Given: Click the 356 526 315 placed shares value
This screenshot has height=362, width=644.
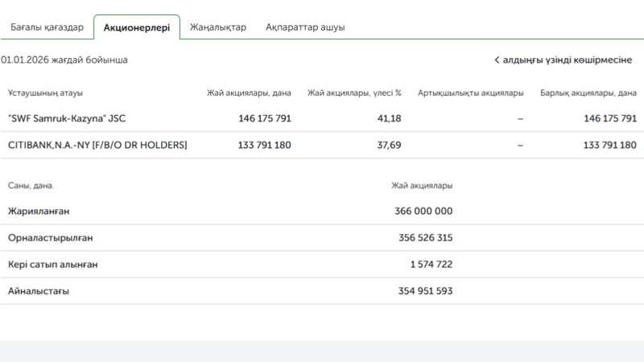Looking at the screenshot, I should (x=425, y=238).
